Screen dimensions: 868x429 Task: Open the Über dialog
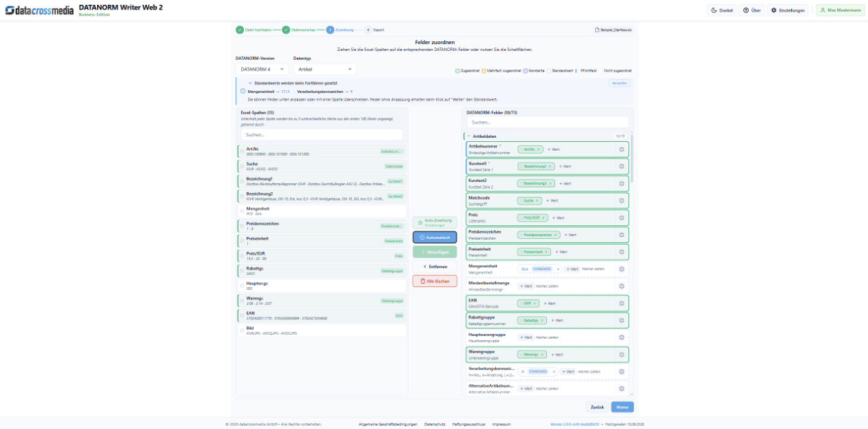pyautogui.click(x=752, y=10)
